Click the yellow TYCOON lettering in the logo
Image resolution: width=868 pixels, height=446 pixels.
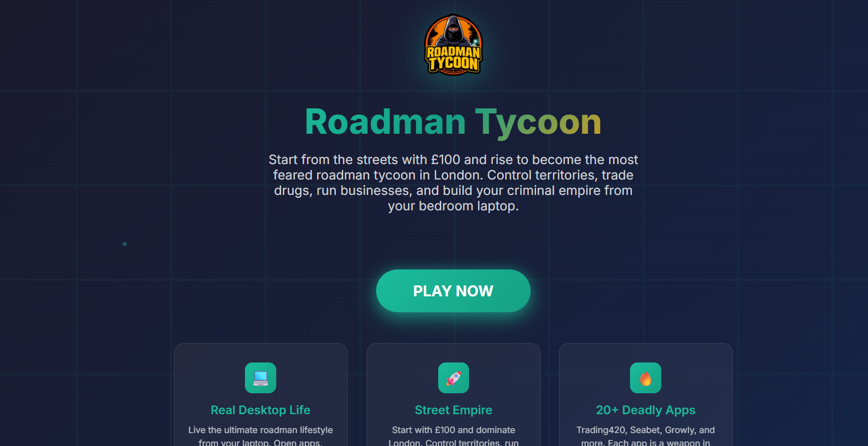[454, 64]
